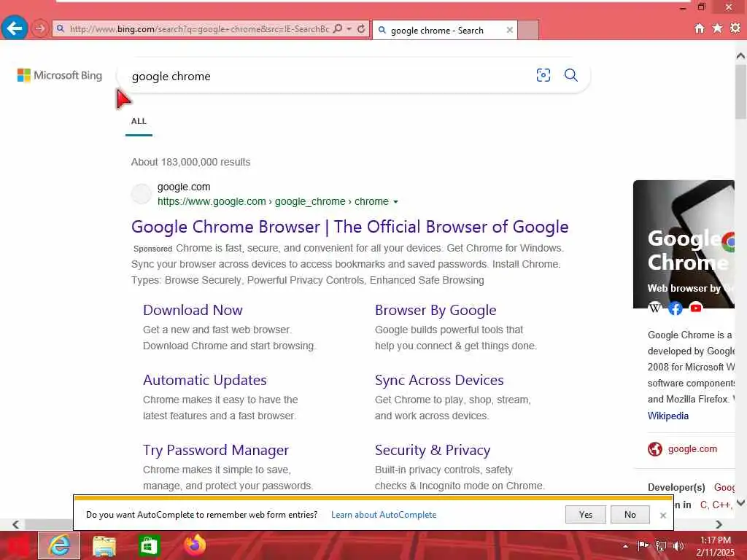
Task: Click the IE forward arrow button
Action: pos(40,28)
